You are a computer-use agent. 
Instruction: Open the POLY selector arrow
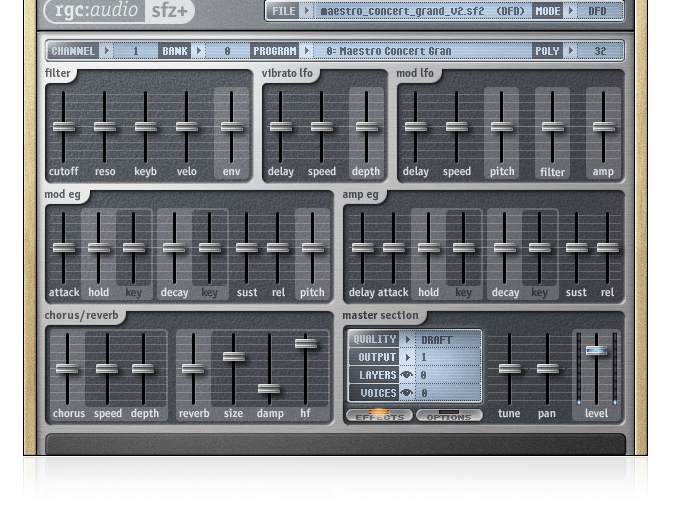pos(570,51)
